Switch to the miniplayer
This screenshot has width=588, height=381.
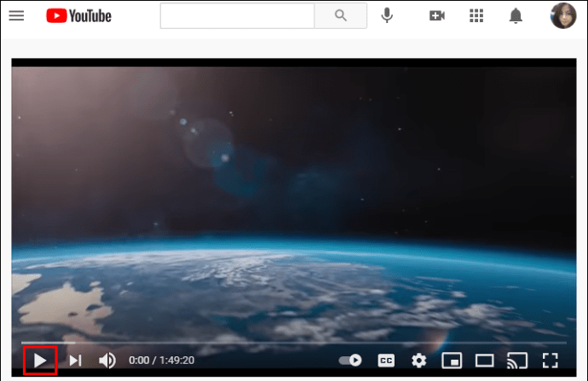[452, 361]
